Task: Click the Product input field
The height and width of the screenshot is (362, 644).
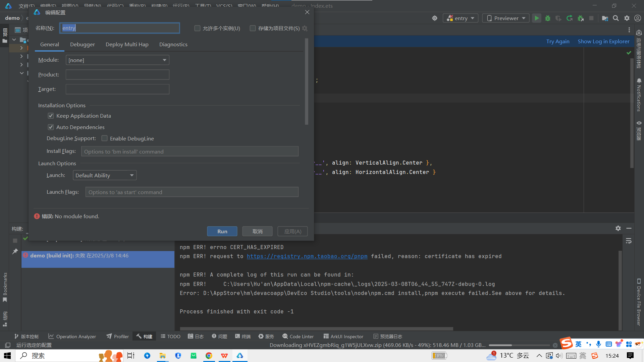Action: [x=117, y=74]
